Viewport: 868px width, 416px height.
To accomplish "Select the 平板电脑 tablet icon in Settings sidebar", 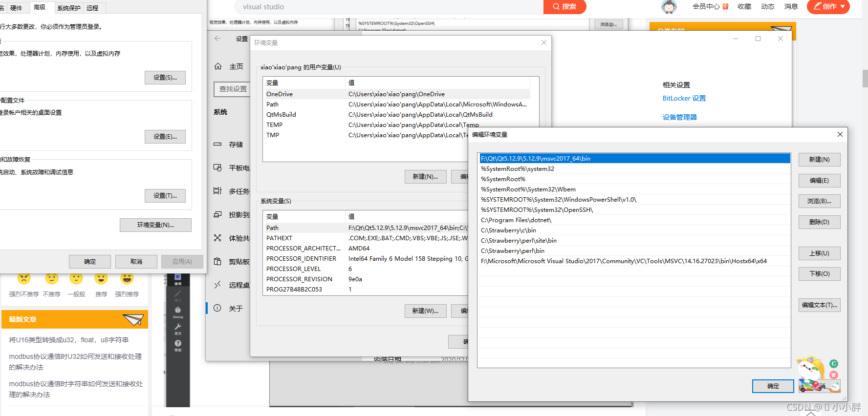I will coord(217,167).
